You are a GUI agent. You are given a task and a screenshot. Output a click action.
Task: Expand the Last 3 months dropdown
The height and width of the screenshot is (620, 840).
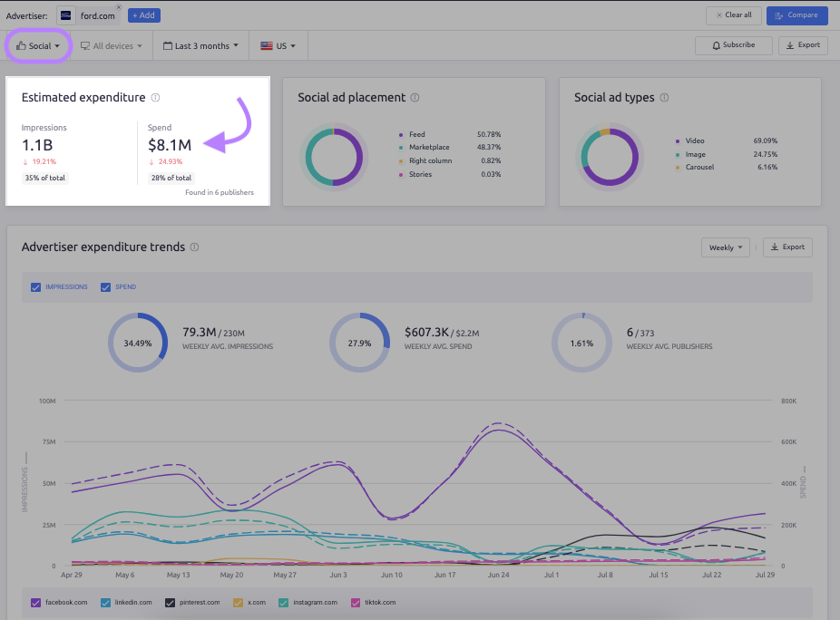(200, 44)
